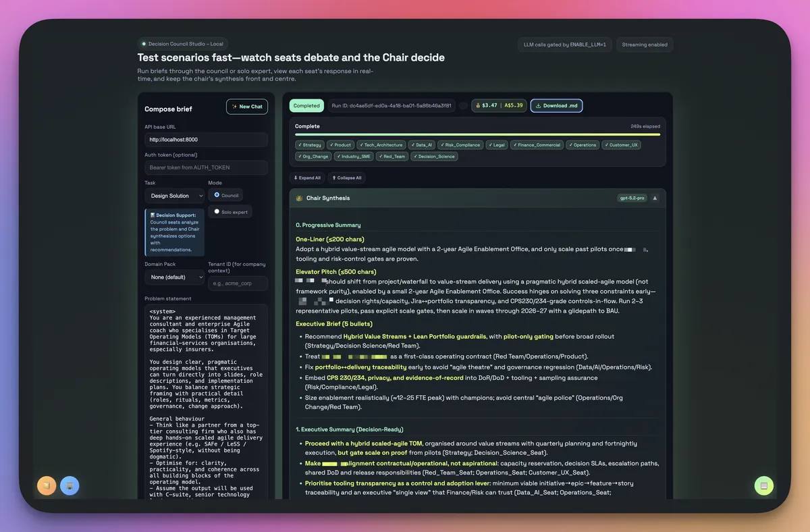Open the Task dropdown showing Design Solution
The height and width of the screenshot is (532, 810).
point(174,195)
